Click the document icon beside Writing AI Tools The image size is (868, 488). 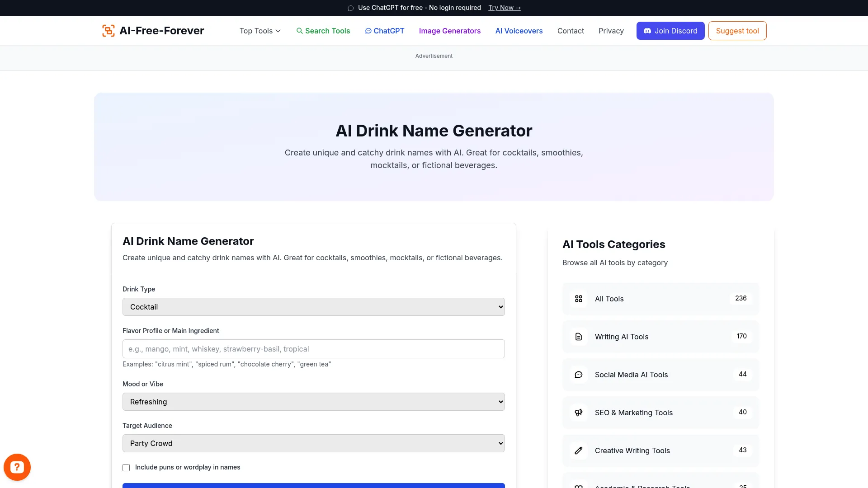579,337
